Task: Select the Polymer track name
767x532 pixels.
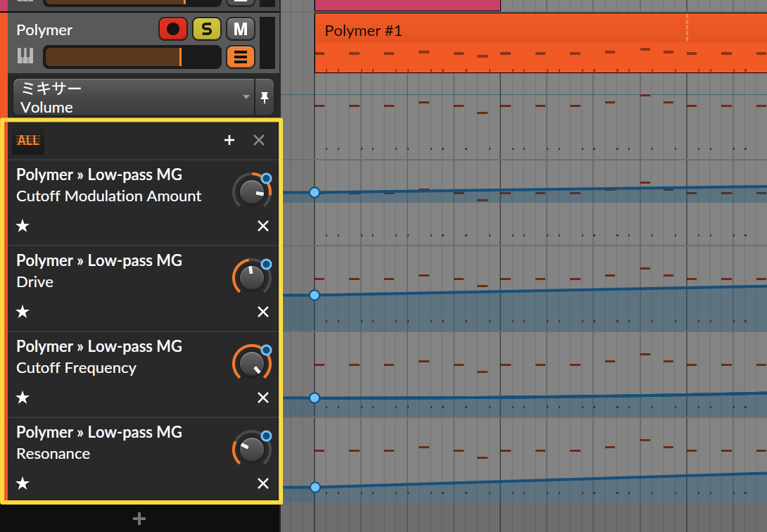Action: click(44, 30)
